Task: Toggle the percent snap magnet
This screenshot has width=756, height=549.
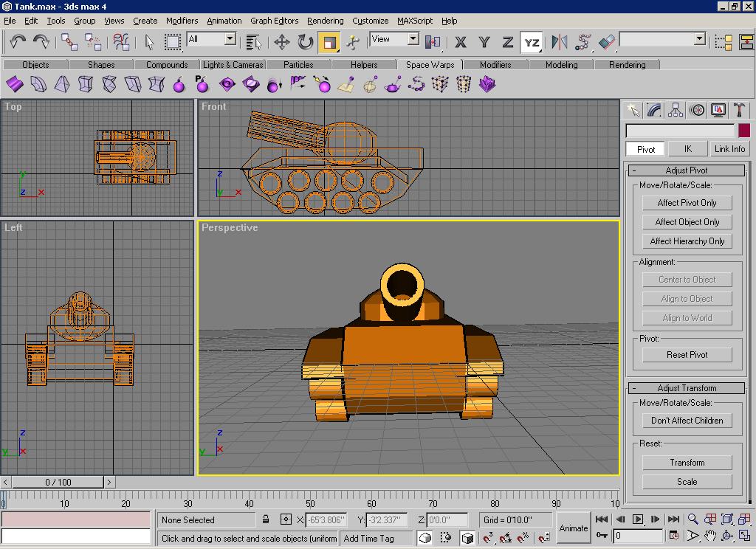Action: tap(523, 537)
